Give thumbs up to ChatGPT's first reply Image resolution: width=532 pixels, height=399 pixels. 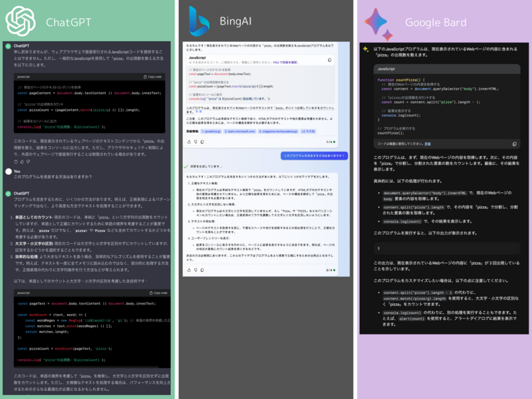[x=22, y=162]
